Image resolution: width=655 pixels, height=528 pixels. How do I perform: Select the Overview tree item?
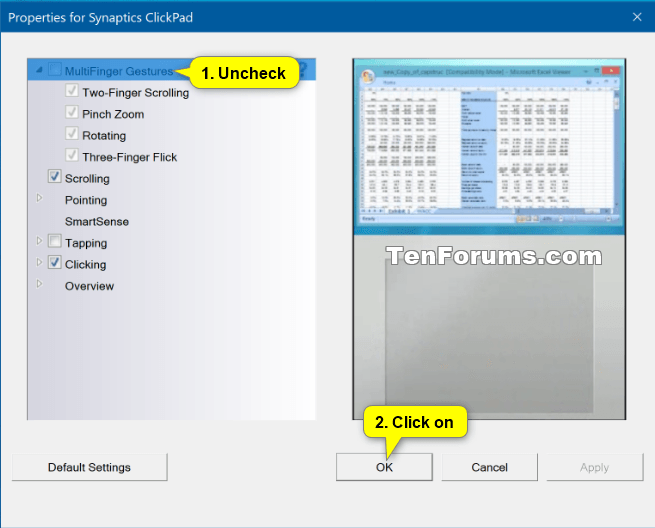(89, 286)
